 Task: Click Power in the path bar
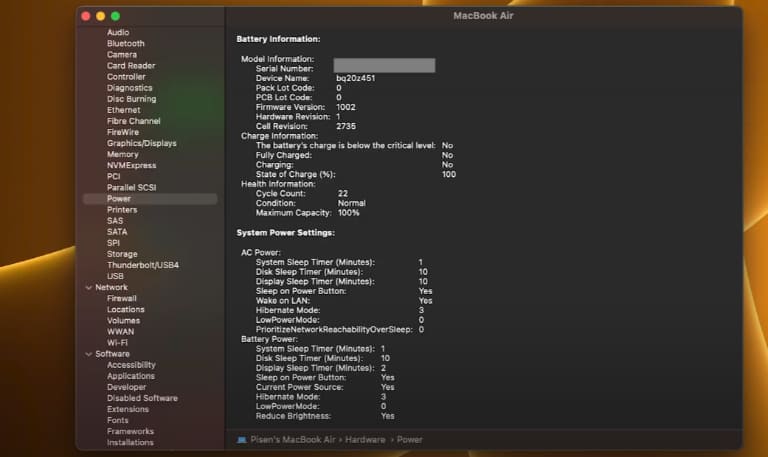(409, 440)
